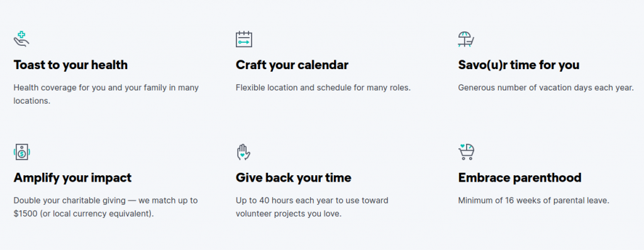Click the beach umbrella and chair icon
The width and height of the screenshot is (644, 250).
pos(466,39)
